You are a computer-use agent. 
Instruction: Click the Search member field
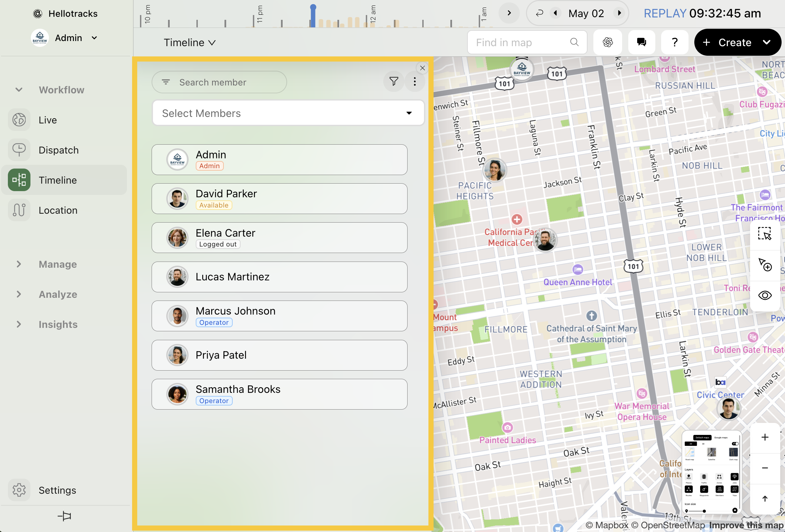pos(219,82)
